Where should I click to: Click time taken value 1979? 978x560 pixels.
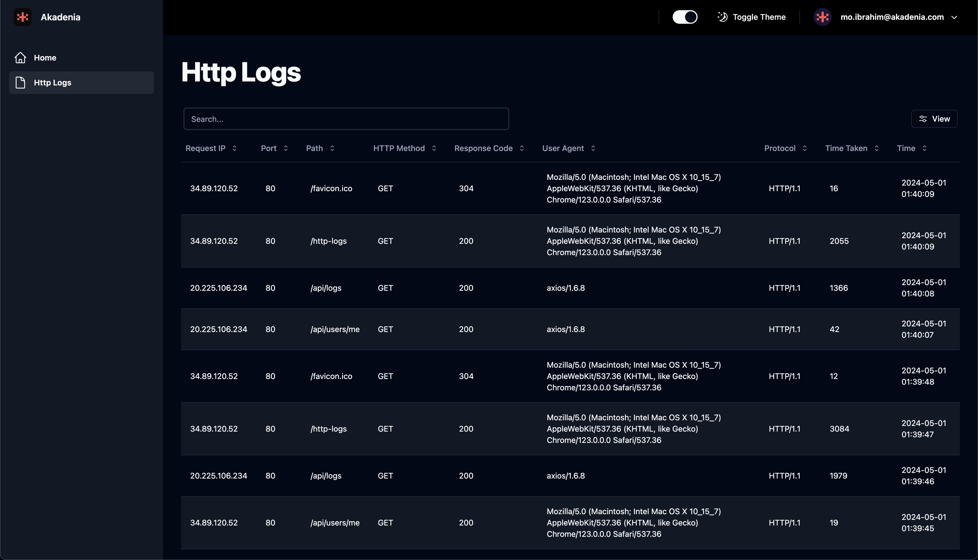pyautogui.click(x=838, y=476)
